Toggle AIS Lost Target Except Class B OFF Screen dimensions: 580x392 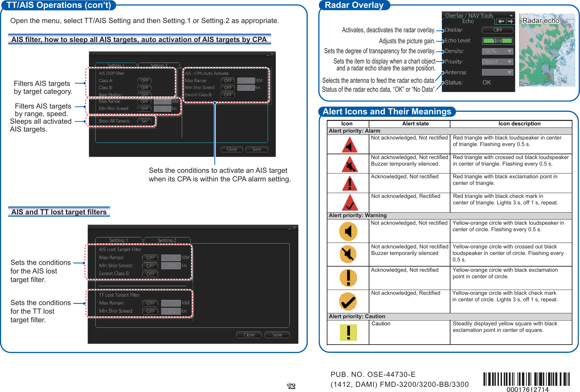150,274
